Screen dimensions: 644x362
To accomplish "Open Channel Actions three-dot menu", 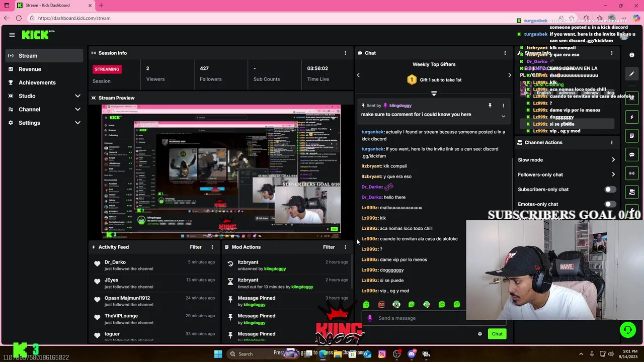I will [612, 142].
